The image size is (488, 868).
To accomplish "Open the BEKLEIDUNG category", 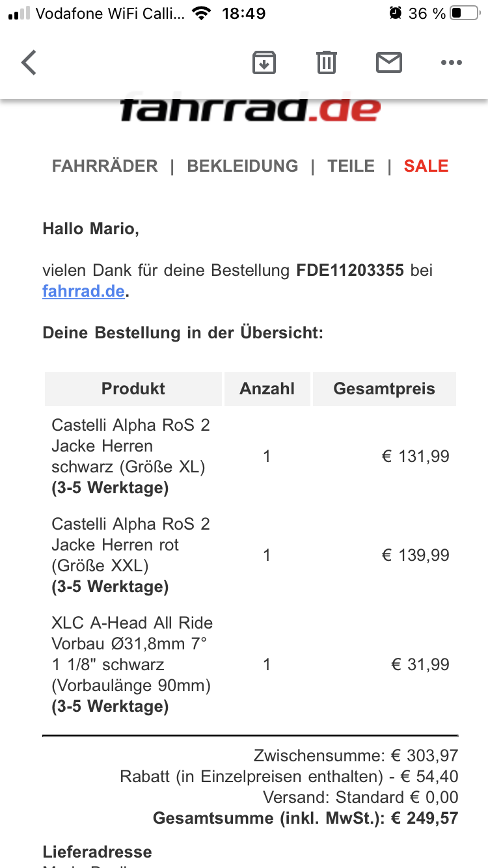I will click(242, 166).
